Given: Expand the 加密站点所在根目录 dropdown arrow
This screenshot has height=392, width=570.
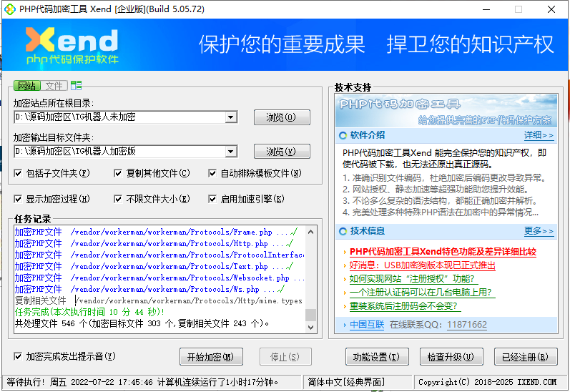Looking at the screenshot, I should [231, 117].
